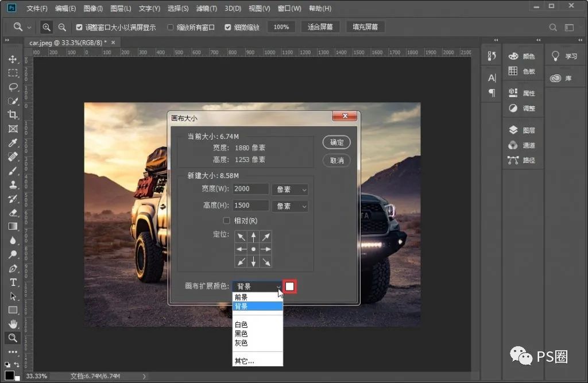This screenshot has width=588, height=383.
Task: Click canvas extension color dropdown
Action: click(257, 287)
